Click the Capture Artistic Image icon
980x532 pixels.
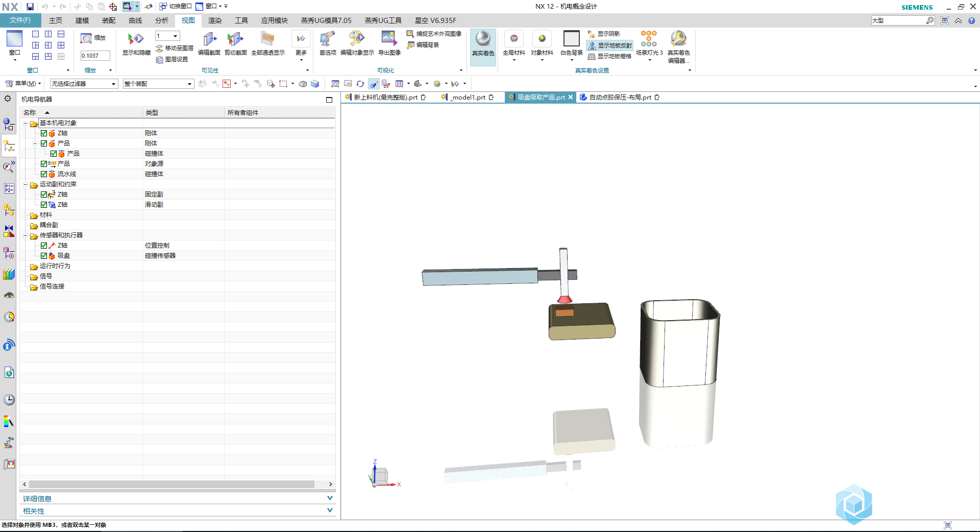click(x=410, y=34)
